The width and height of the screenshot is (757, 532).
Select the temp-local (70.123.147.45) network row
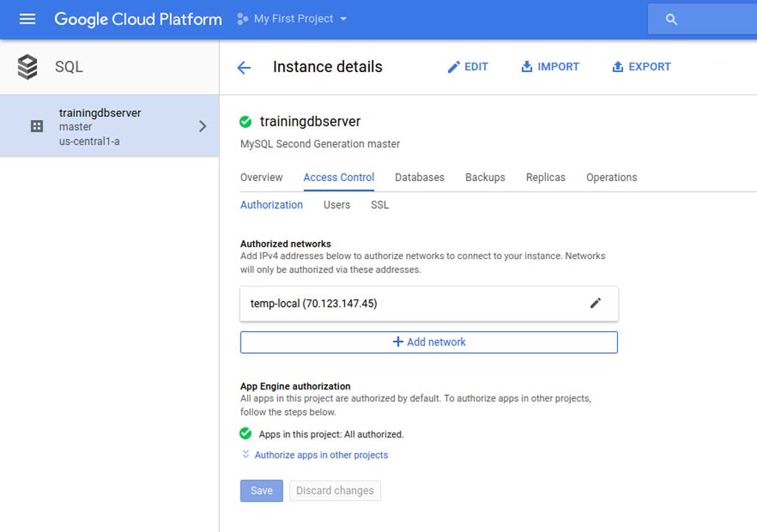pyautogui.click(x=429, y=304)
